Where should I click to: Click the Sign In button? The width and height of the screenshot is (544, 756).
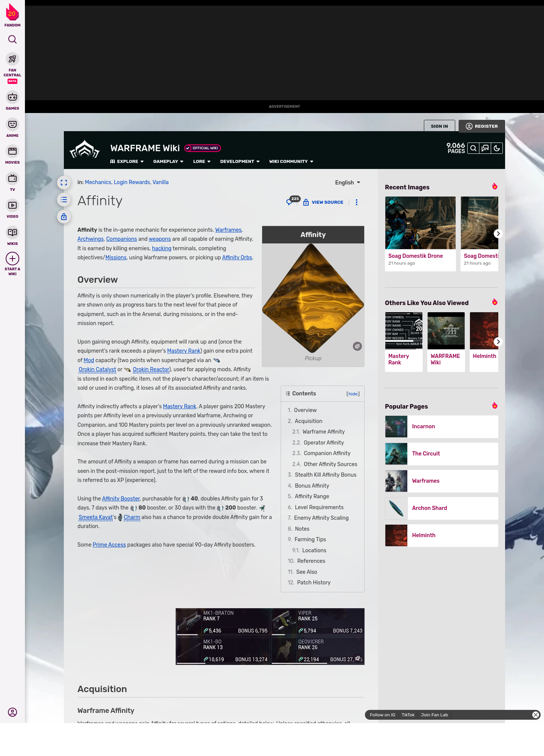(439, 126)
